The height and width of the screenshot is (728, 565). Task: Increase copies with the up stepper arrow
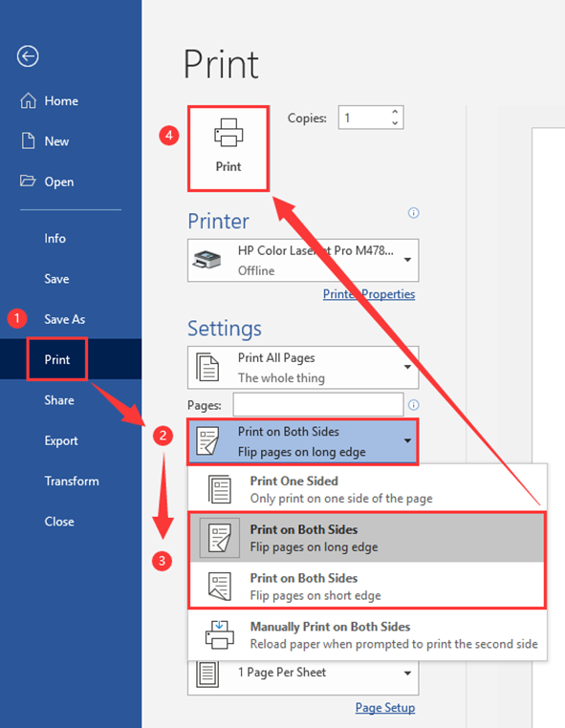point(395,112)
